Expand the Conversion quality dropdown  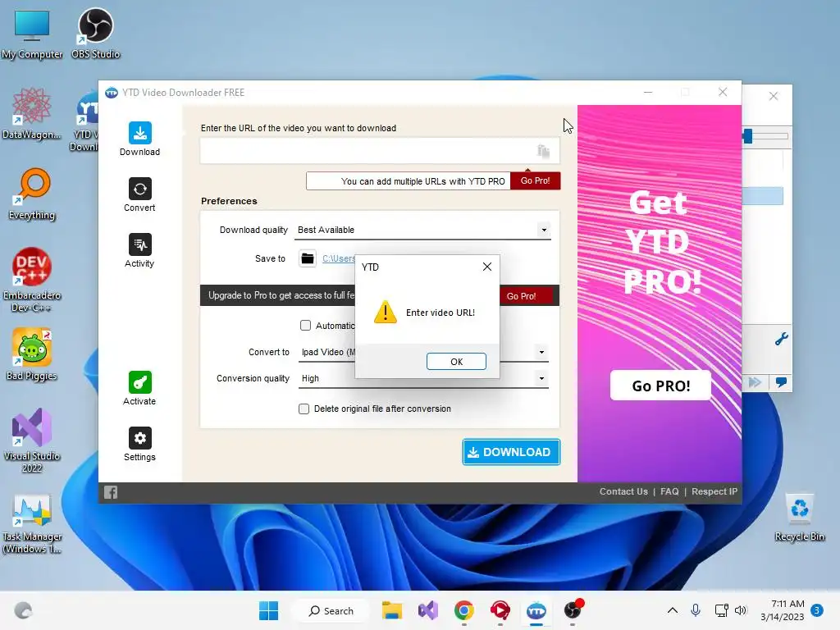tap(541, 378)
